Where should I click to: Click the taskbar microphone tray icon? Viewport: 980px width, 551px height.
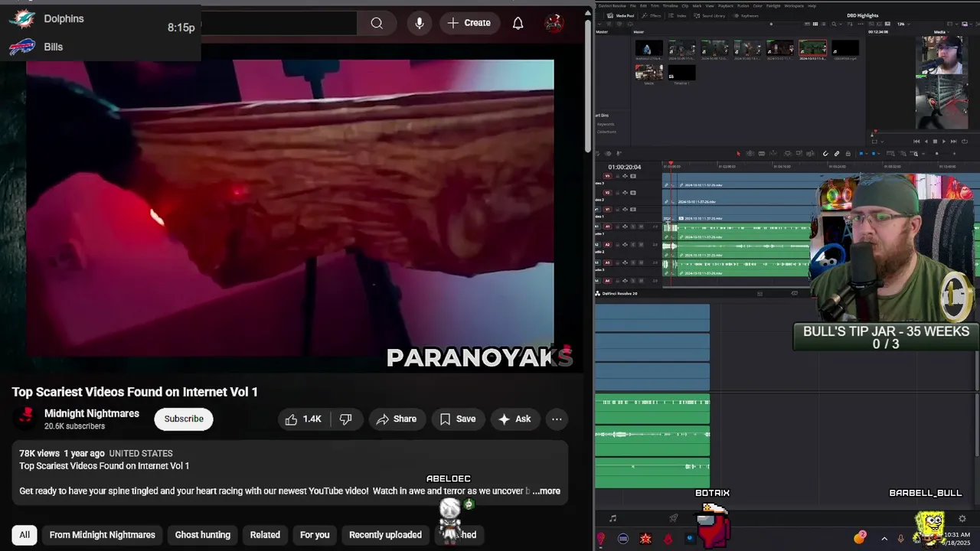900,538
